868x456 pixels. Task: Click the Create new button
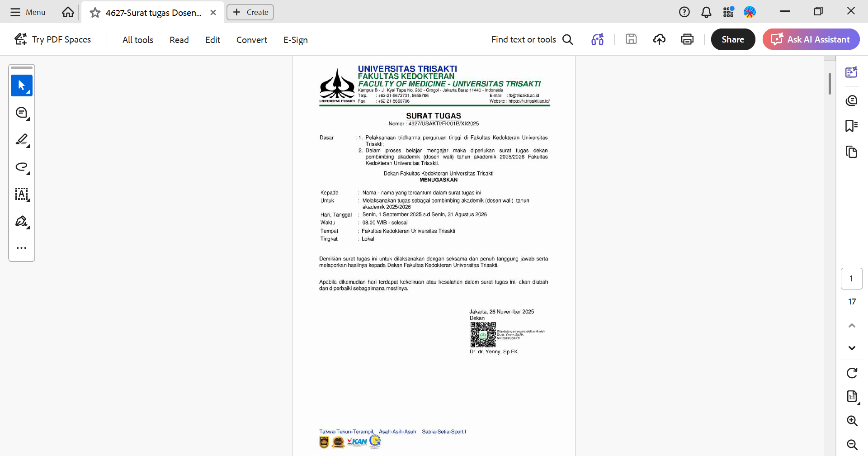tap(250, 12)
